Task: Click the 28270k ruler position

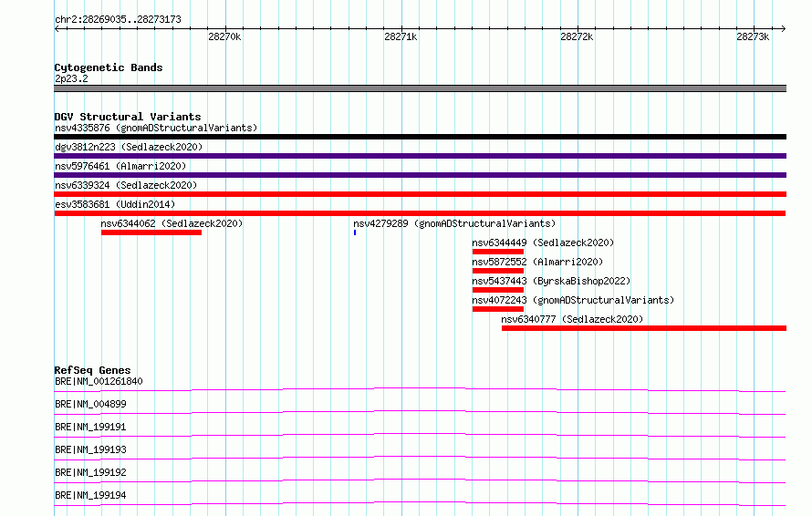Action: (224, 36)
